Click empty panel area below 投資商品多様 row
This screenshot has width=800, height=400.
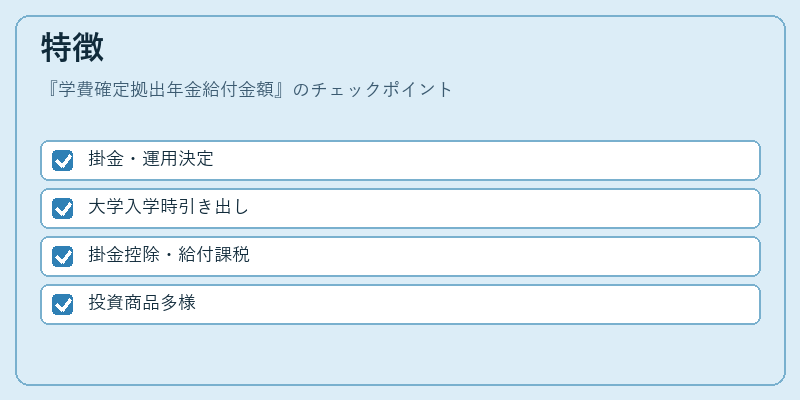400,353
